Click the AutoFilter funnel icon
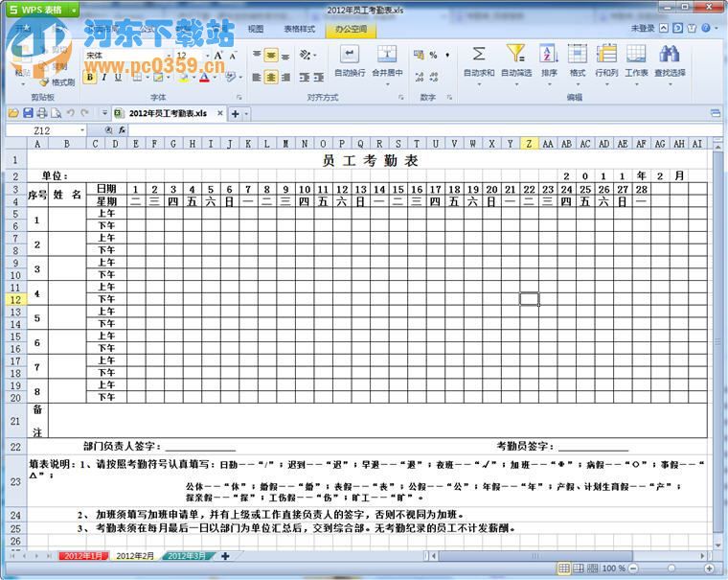Viewport: 728px width, 580px height. 515,54
